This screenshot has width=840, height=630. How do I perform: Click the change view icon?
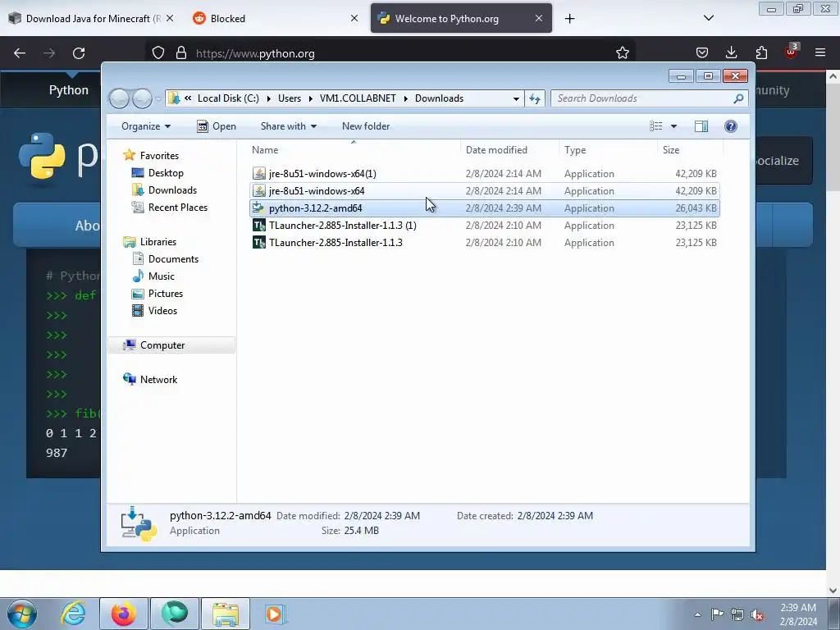point(655,126)
